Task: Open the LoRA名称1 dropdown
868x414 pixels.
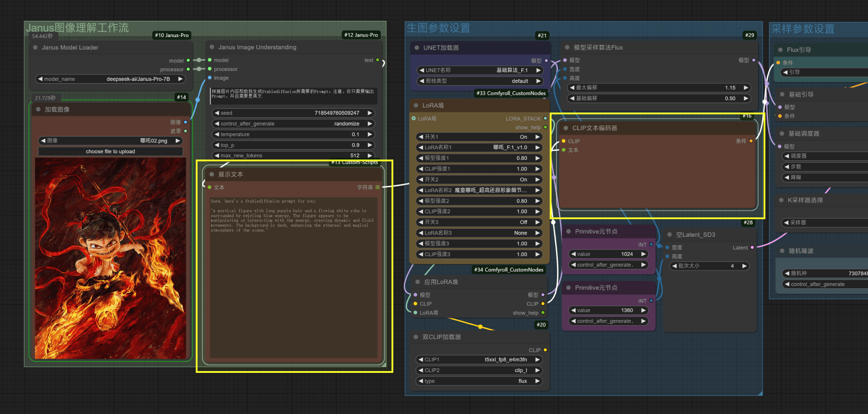Action: [479, 147]
